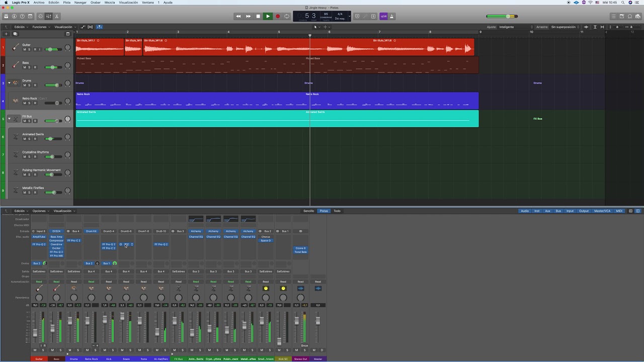Mute the Guitar track
Screen dimensions: 644x362
[24, 49]
